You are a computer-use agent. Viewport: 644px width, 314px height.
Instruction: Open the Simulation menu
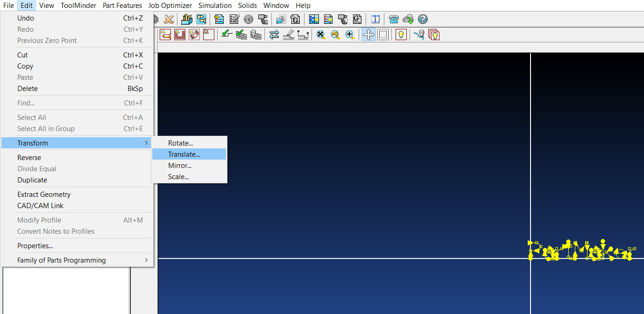click(215, 5)
